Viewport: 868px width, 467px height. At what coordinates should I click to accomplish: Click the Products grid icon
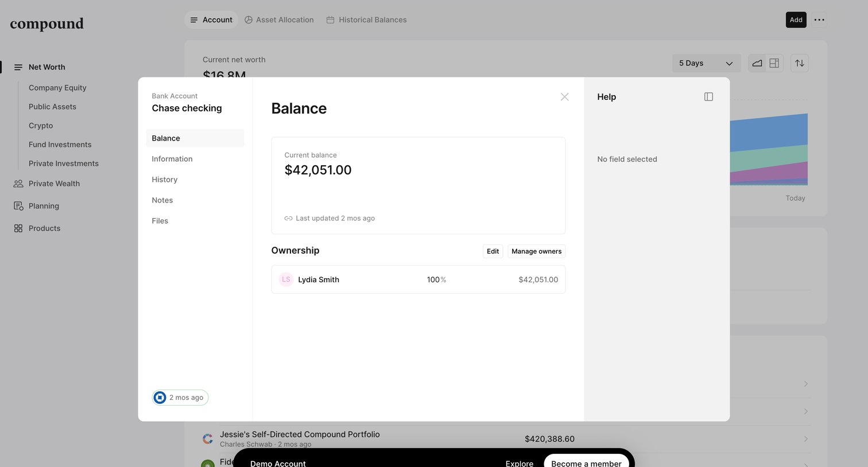coord(18,228)
